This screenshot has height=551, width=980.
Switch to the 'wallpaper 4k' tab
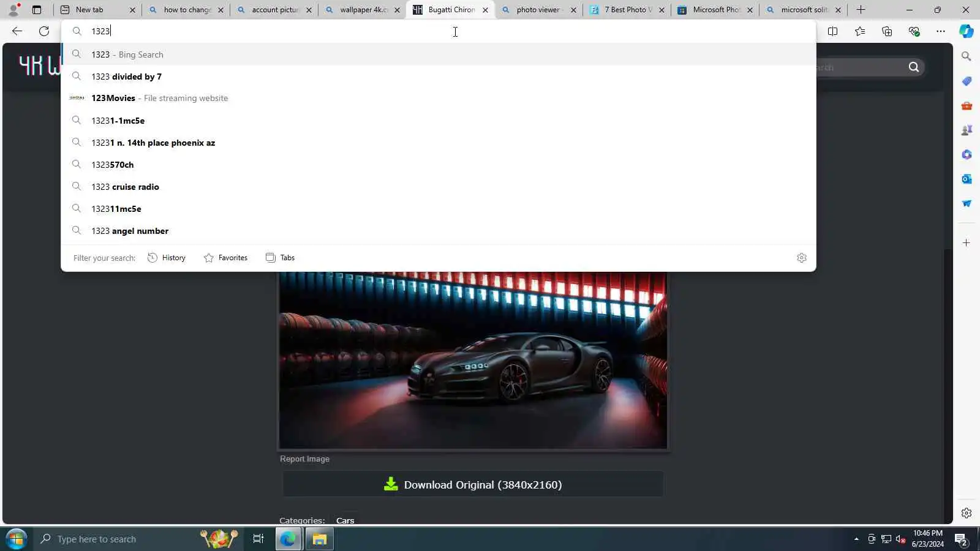(362, 10)
